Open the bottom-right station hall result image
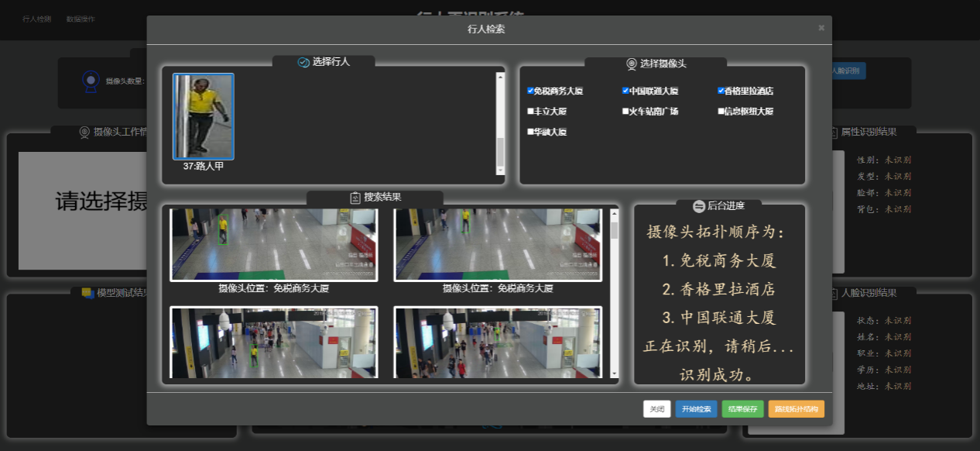The image size is (980, 451). [x=498, y=342]
